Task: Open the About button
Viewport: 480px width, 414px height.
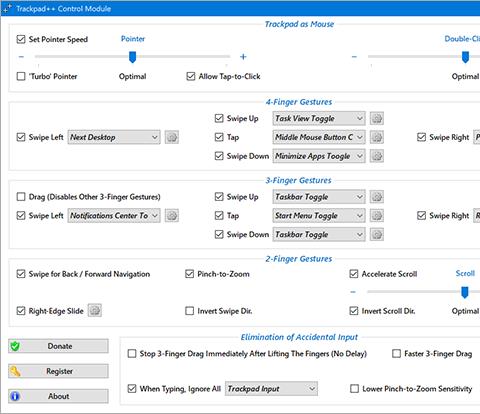Action: click(58, 396)
